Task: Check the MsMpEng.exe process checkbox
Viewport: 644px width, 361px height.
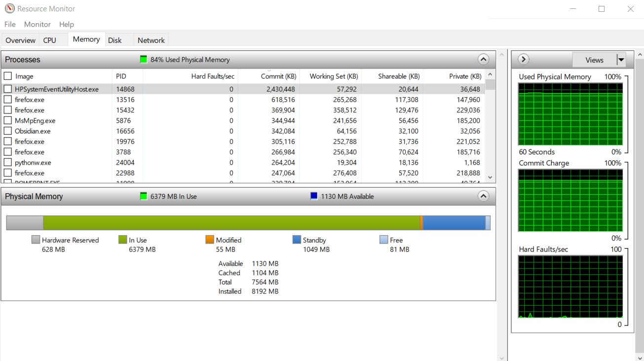Action: pos(7,120)
